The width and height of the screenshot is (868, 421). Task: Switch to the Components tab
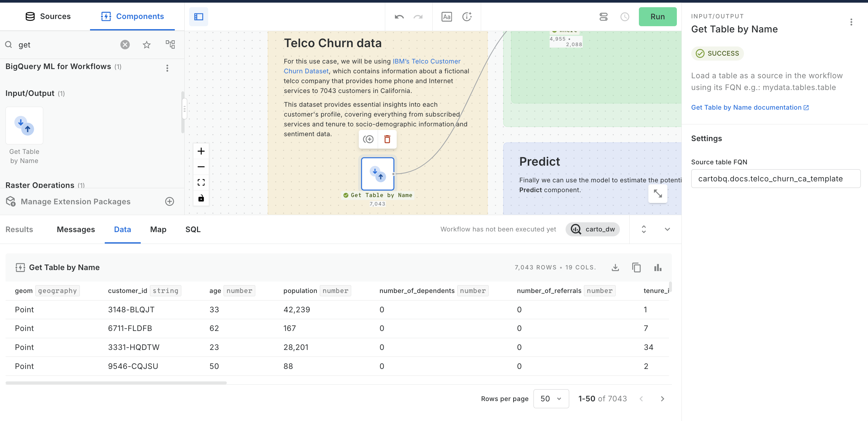[132, 16]
